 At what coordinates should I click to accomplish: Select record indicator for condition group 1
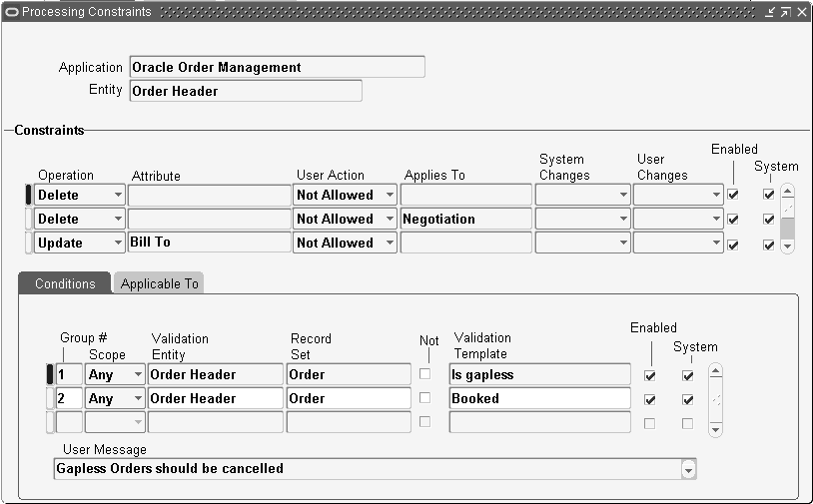click(50, 374)
